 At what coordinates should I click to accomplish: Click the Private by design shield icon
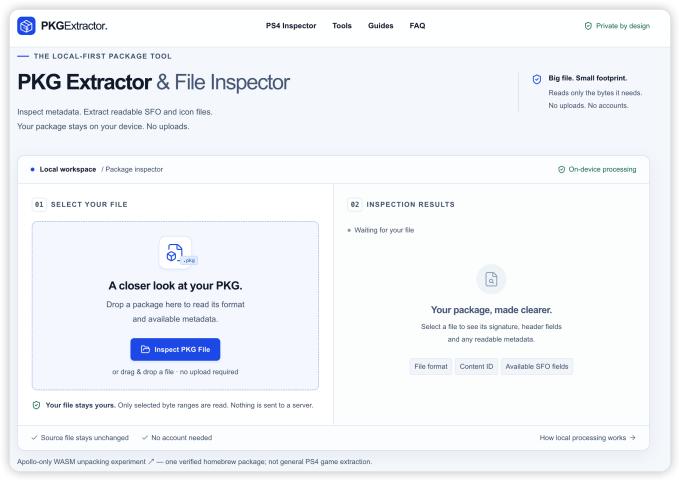(x=588, y=26)
